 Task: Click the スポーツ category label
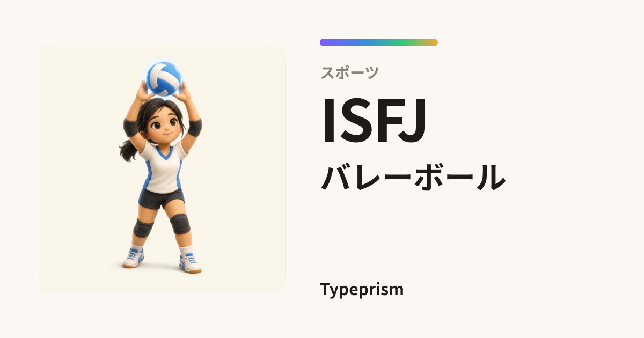[x=350, y=72]
